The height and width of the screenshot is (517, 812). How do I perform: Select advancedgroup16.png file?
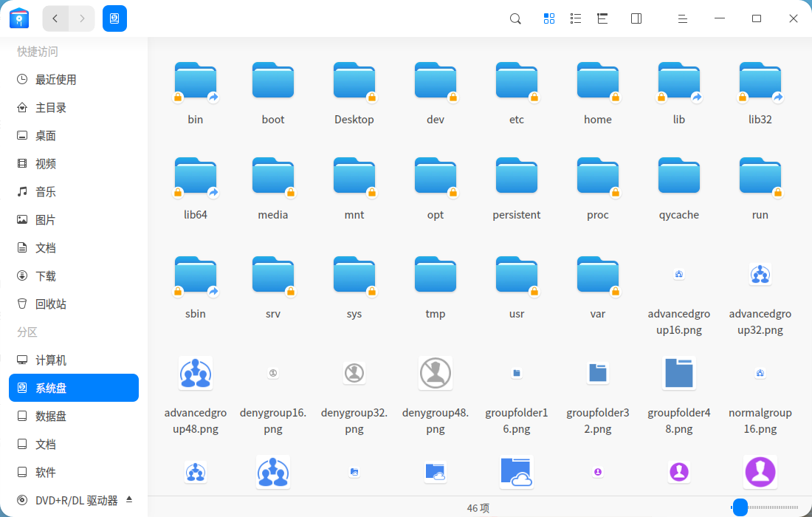pos(679,274)
